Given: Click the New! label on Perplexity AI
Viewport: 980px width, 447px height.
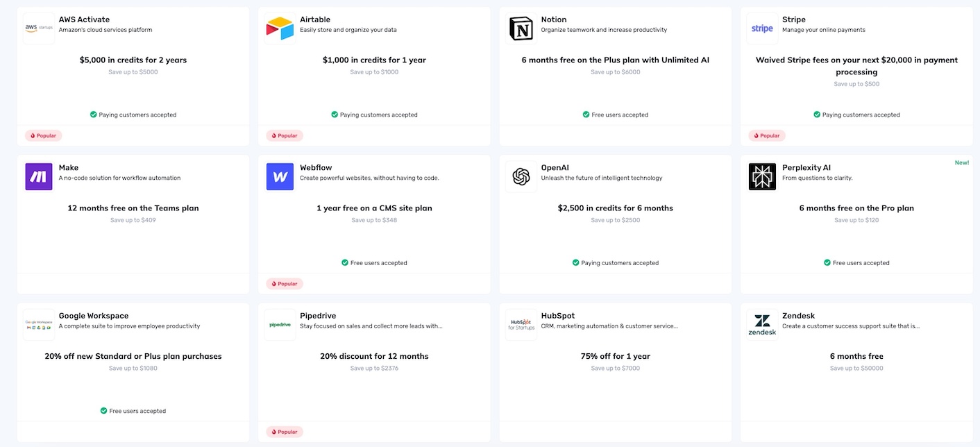Looking at the screenshot, I should pyautogui.click(x=961, y=163).
